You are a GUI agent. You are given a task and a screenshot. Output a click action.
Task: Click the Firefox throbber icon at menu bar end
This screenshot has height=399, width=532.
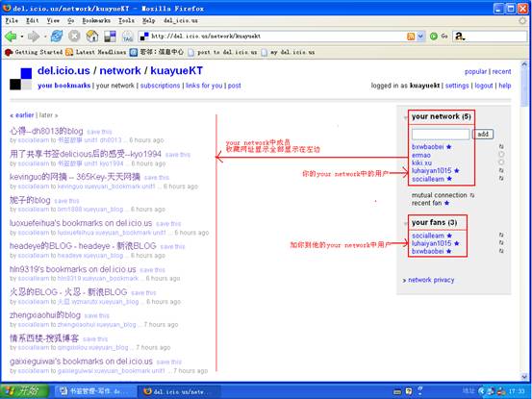(x=522, y=21)
